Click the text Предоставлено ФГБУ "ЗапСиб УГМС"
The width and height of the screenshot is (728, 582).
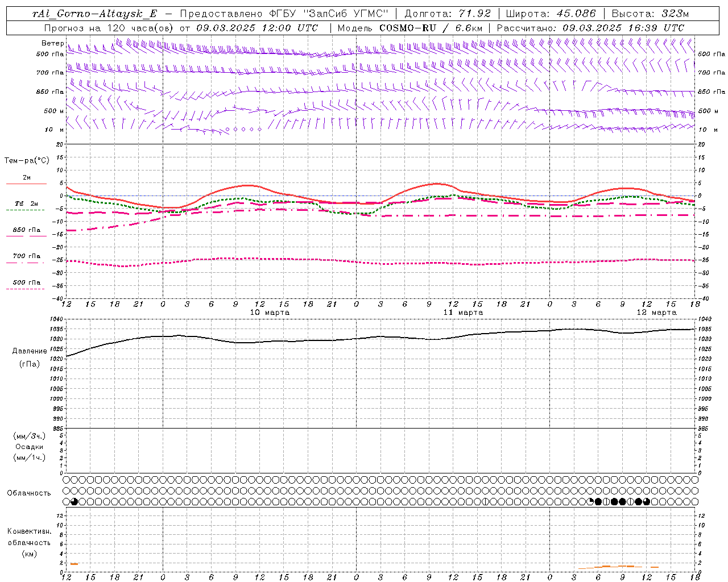[284, 14]
